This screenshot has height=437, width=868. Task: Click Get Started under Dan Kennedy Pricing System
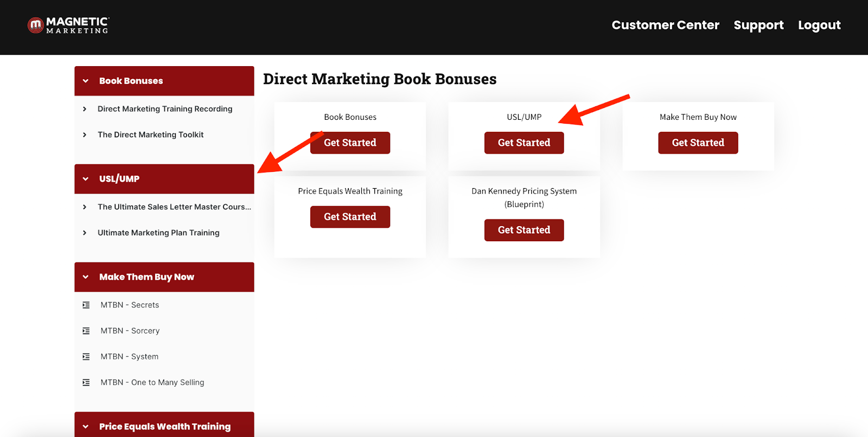524,230
